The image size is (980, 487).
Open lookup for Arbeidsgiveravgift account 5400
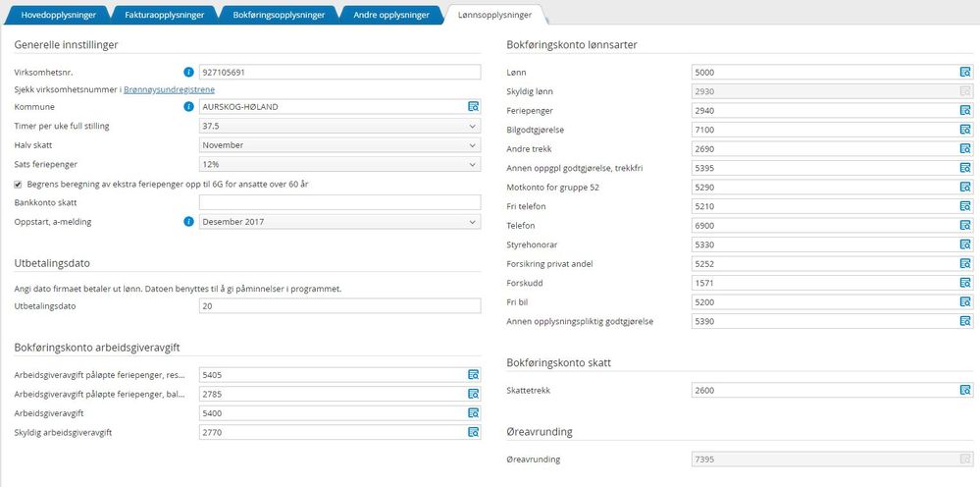click(x=474, y=412)
